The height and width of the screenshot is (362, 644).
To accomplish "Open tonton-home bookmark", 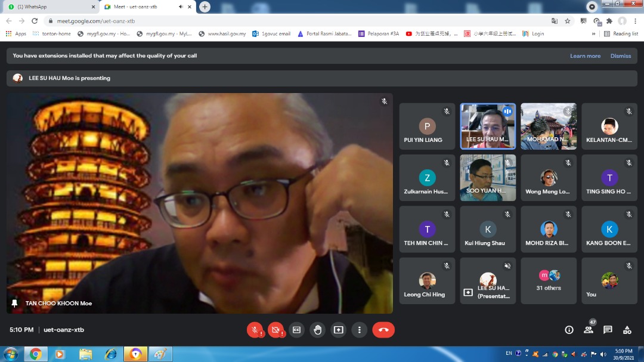I will 52,33.
